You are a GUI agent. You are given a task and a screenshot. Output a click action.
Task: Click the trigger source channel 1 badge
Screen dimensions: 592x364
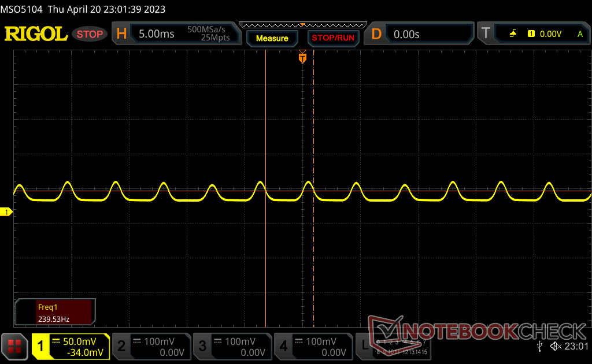click(531, 34)
